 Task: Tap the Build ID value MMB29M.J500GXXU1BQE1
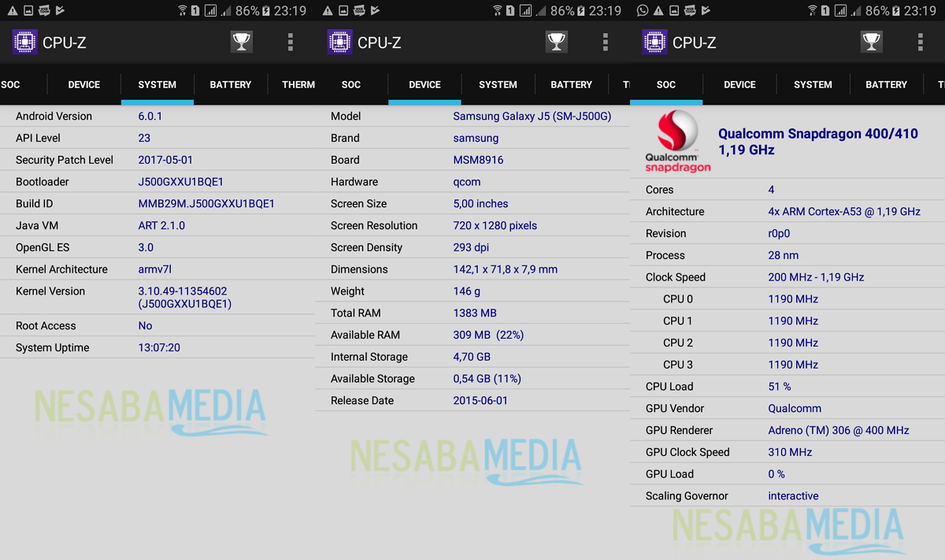click(x=206, y=203)
